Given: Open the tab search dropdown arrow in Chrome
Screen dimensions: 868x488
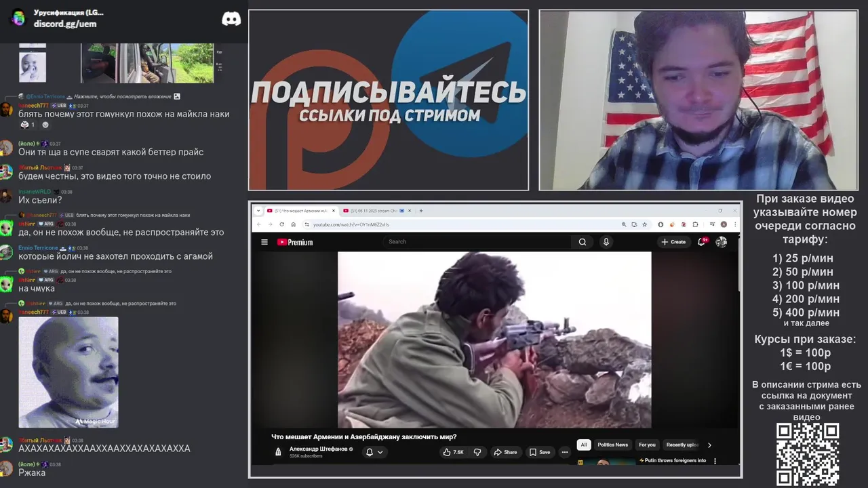Looking at the screenshot, I should (258, 211).
